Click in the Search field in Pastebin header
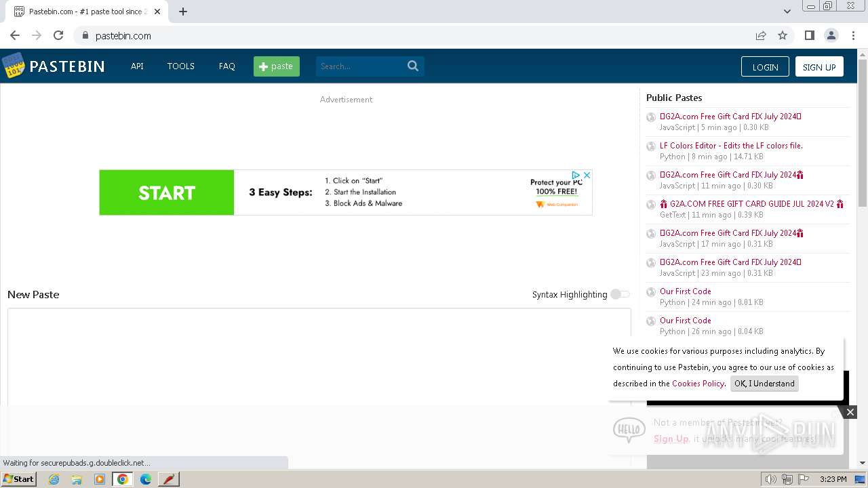The image size is (868, 488). (360, 66)
